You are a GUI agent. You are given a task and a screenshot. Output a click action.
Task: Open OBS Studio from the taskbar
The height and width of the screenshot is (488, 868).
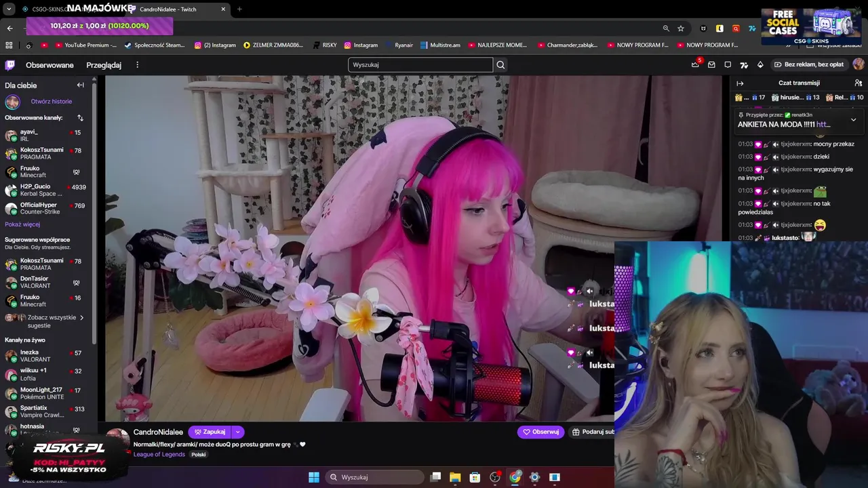495,477
